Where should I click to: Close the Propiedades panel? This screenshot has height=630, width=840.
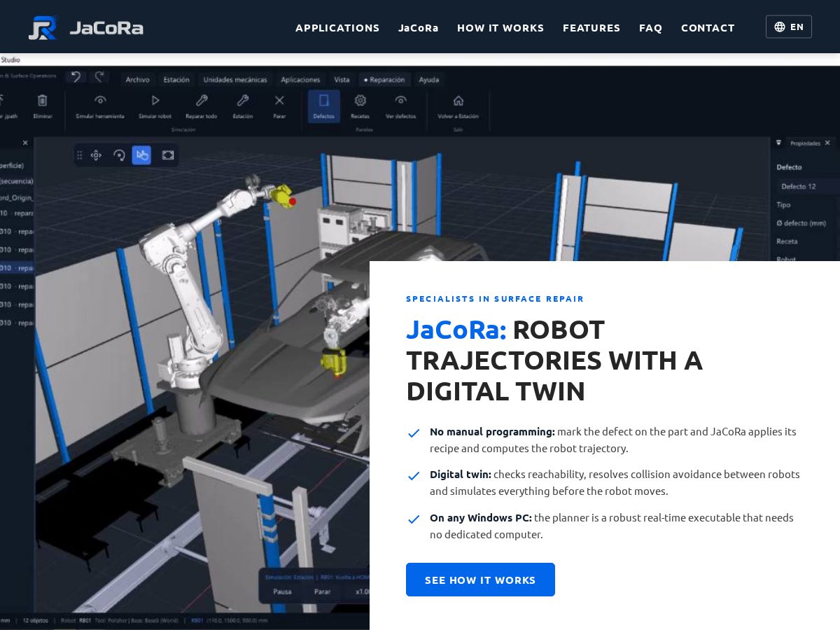(827, 143)
